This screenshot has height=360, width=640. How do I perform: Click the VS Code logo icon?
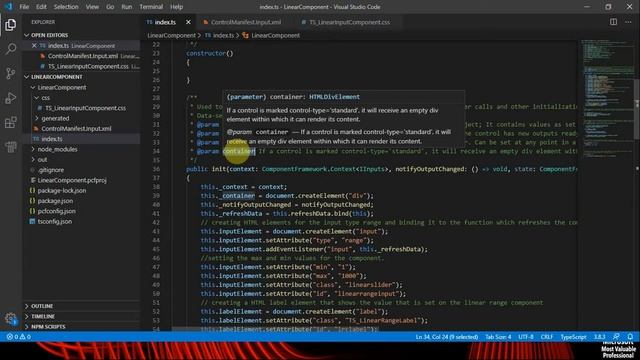click(x=8, y=7)
